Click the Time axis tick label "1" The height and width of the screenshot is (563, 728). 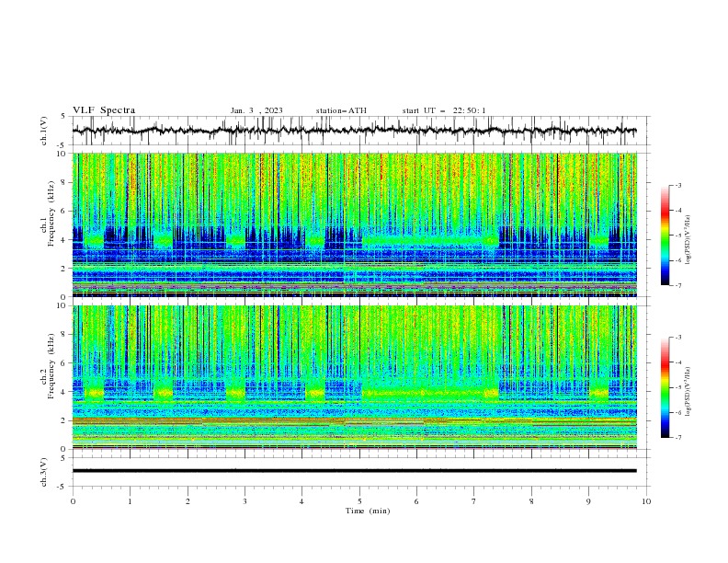pos(130,501)
